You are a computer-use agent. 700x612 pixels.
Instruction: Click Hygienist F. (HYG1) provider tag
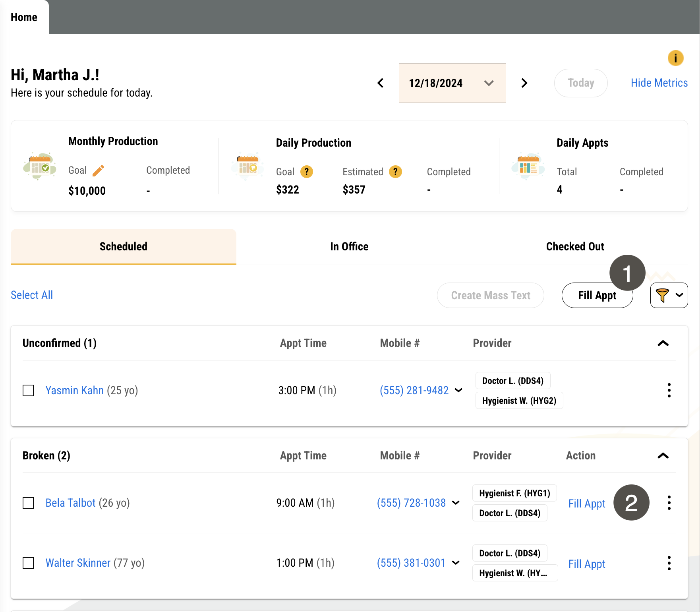coord(514,493)
